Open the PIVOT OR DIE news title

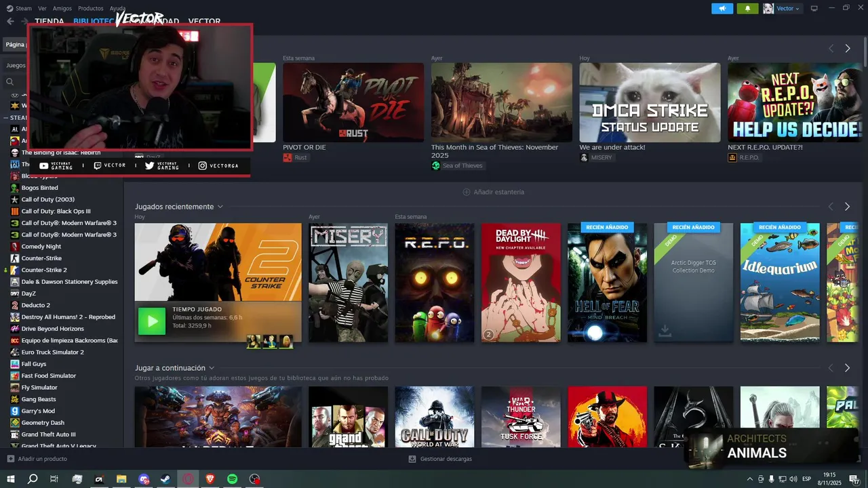pos(304,147)
